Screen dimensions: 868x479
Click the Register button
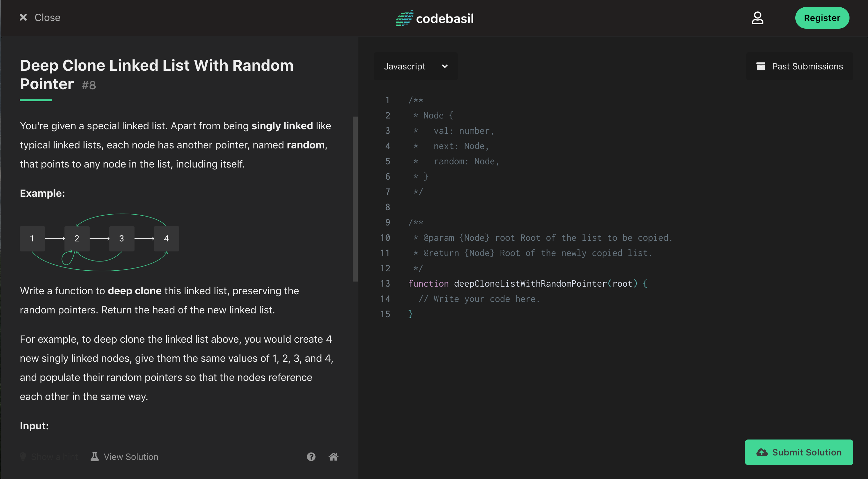[822, 18]
